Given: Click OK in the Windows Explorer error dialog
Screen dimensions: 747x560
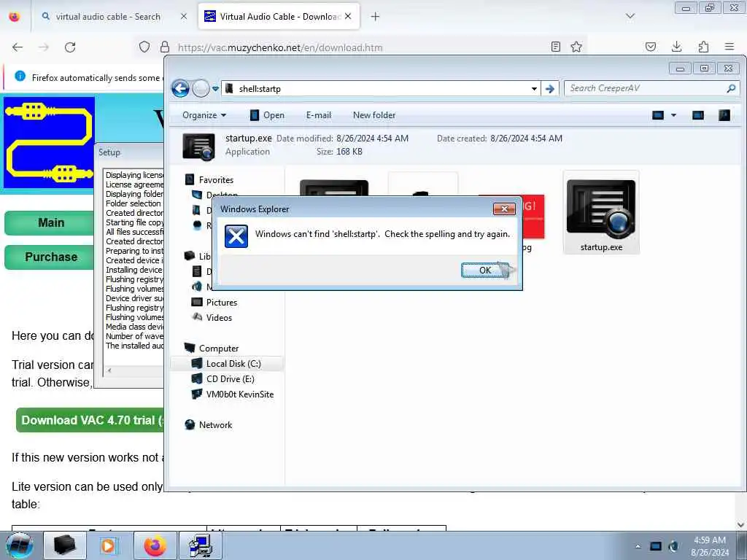Looking at the screenshot, I should click(485, 271).
